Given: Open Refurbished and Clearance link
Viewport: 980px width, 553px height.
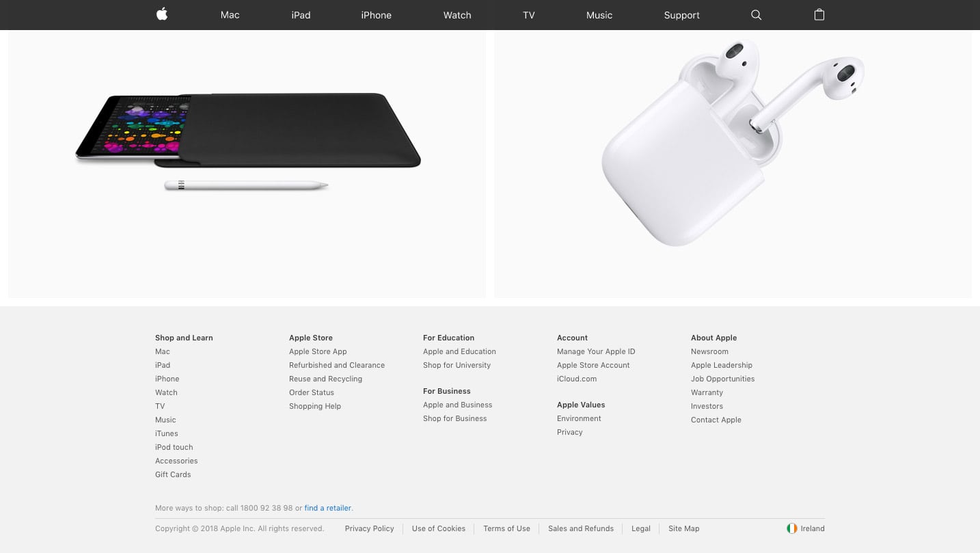Looking at the screenshot, I should pos(337,365).
